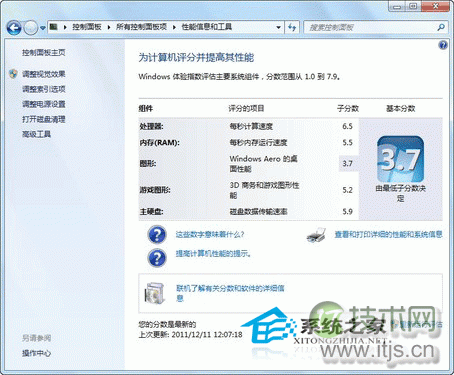Open the recent pages dropdown arrow
Image resolution: width=454 pixels, height=375 pixels.
43,28
